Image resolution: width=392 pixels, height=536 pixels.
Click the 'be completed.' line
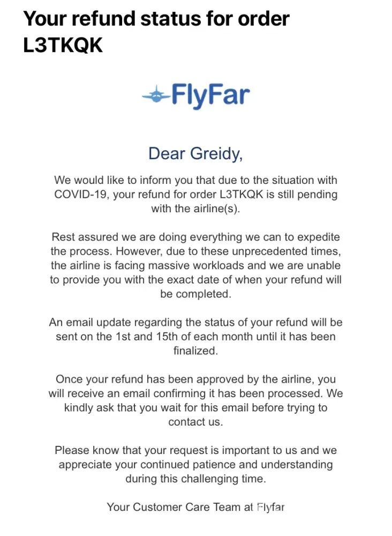pos(195,294)
